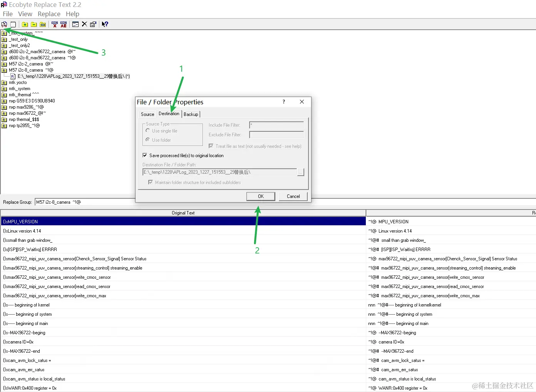Select group d600 i2c-2_max96722_camera
Viewport: 536px width, 392px height.
tap(42, 52)
